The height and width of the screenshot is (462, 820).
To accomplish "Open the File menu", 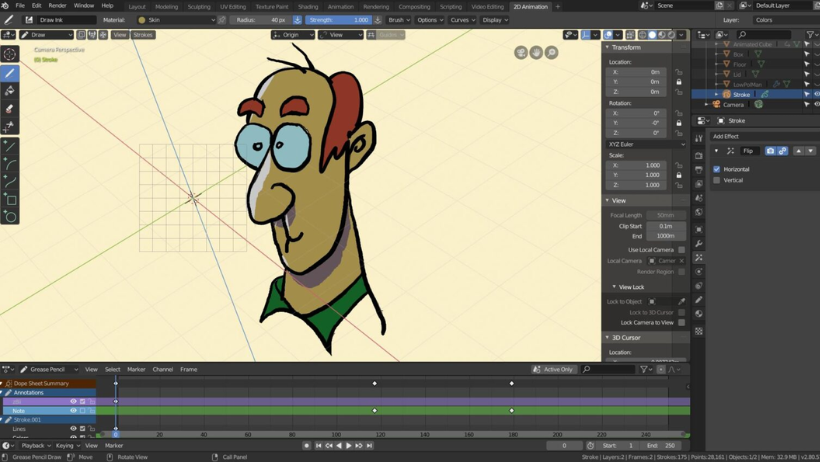I will [x=20, y=6].
